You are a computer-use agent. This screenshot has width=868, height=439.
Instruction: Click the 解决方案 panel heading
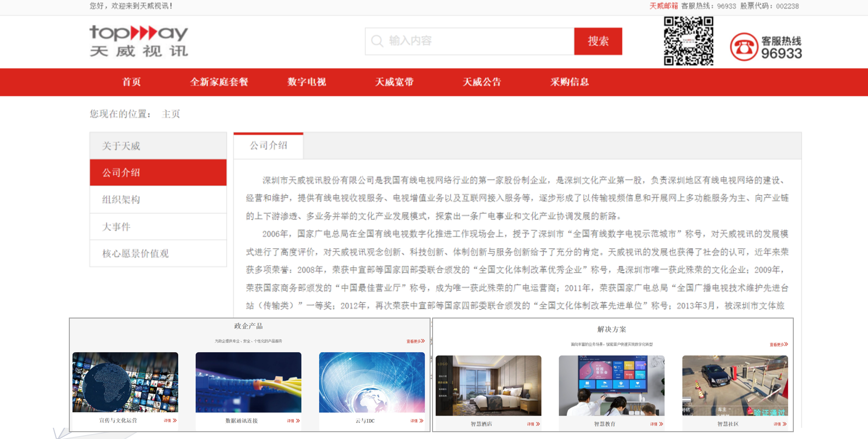coord(612,329)
